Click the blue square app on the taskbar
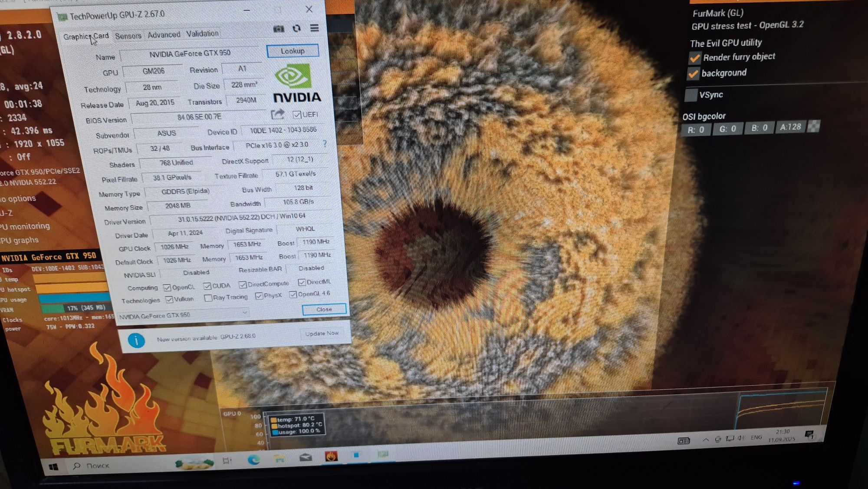 [x=356, y=455]
